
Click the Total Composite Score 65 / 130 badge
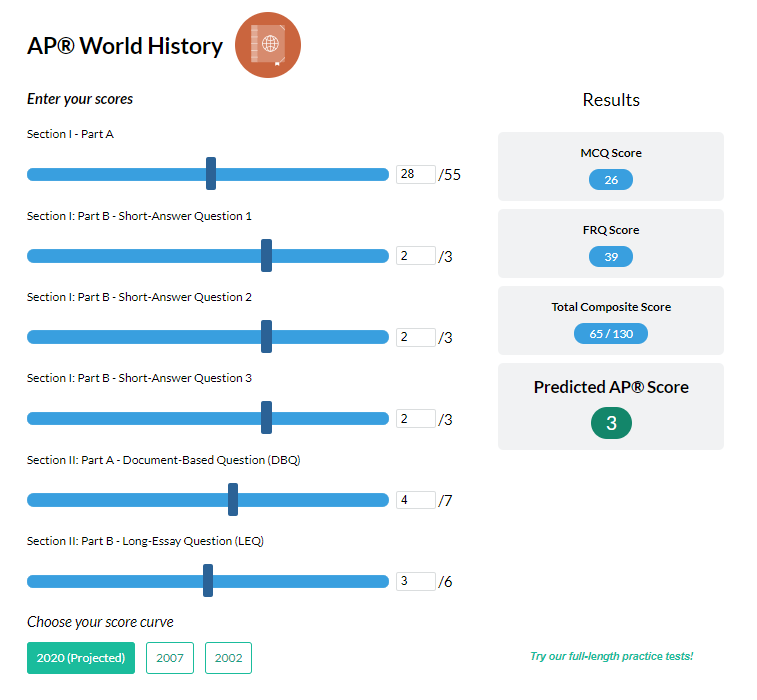point(611,333)
